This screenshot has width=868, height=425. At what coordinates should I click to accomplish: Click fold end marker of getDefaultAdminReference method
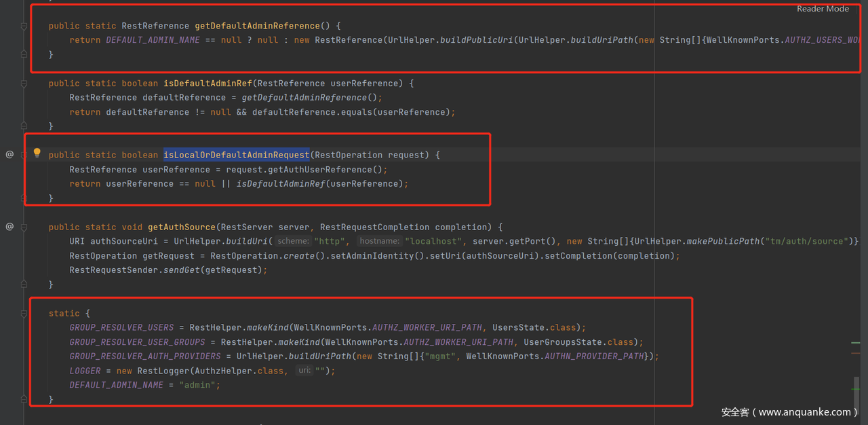click(x=24, y=54)
